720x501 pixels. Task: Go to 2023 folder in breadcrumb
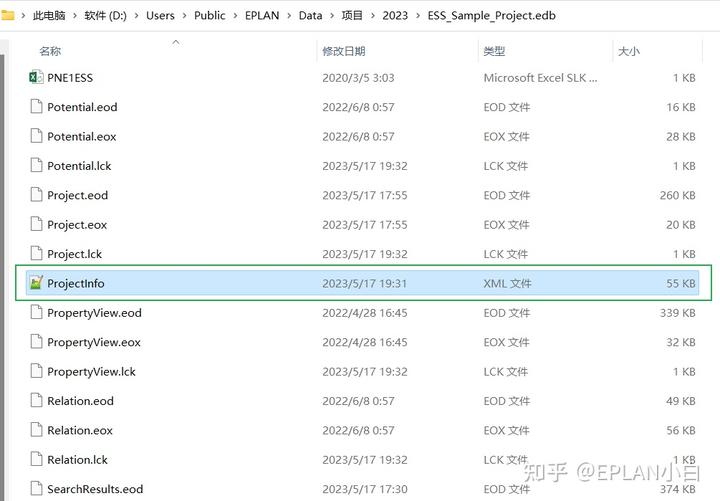click(x=395, y=16)
